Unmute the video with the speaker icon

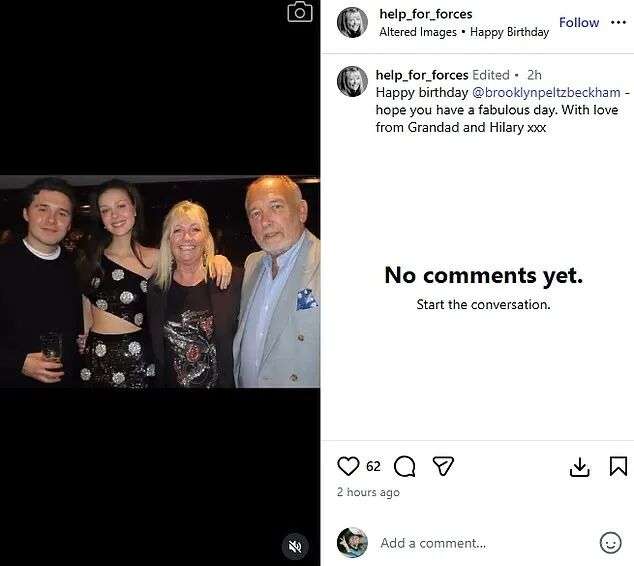point(295,546)
